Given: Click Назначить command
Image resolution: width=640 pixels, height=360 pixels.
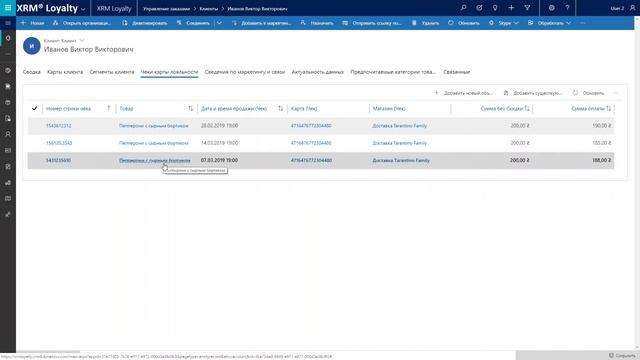Looking at the screenshot, I should (317, 23).
